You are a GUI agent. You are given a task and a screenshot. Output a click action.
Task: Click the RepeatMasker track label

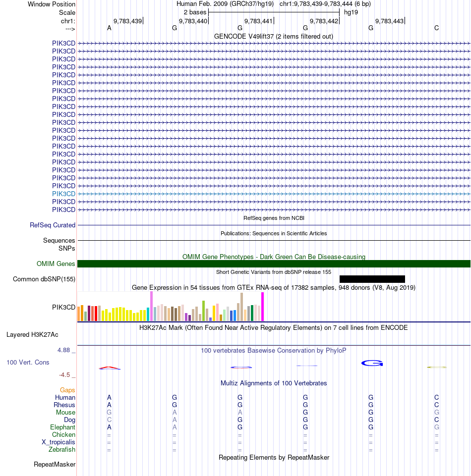tap(55, 465)
